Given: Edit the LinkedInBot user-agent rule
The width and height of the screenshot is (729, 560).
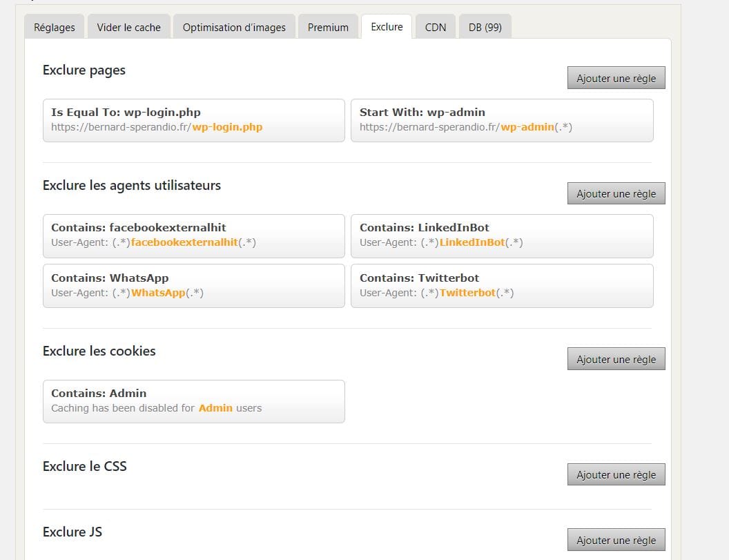Looking at the screenshot, I should pos(502,236).
